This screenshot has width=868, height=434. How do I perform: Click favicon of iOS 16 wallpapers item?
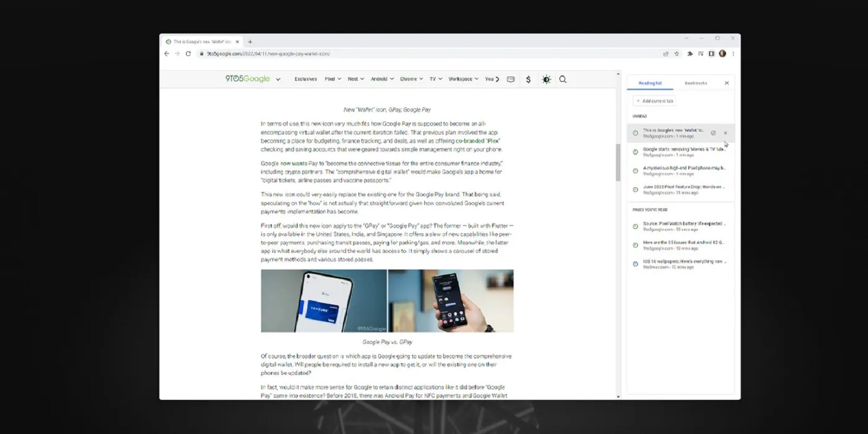click(635, 264)
